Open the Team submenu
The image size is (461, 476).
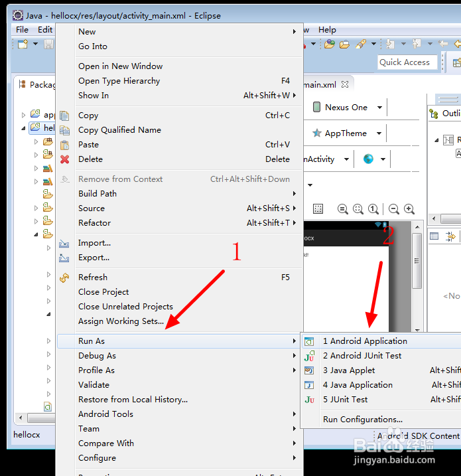click(180, 429)
